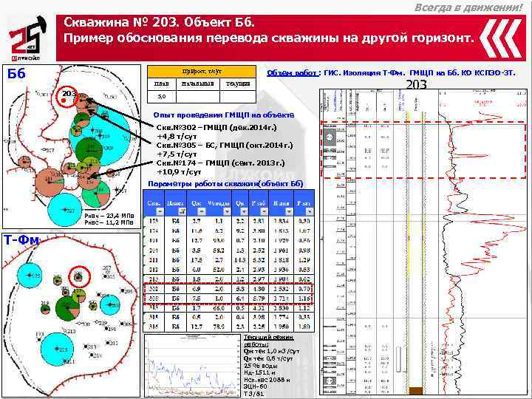Click the empty cell under 'начальный'

[x=198, y=96]
